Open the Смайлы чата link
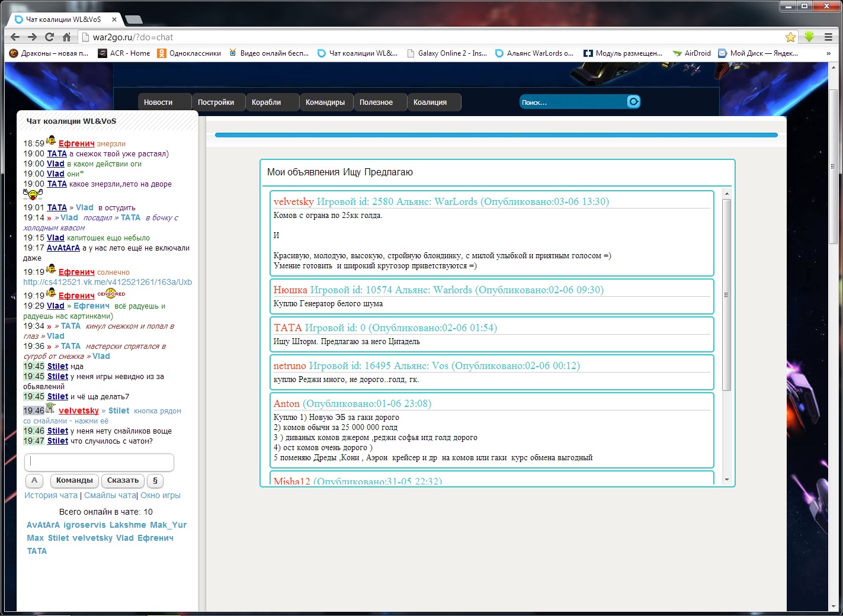Screen dimensions: 843x616 (110, 495)
